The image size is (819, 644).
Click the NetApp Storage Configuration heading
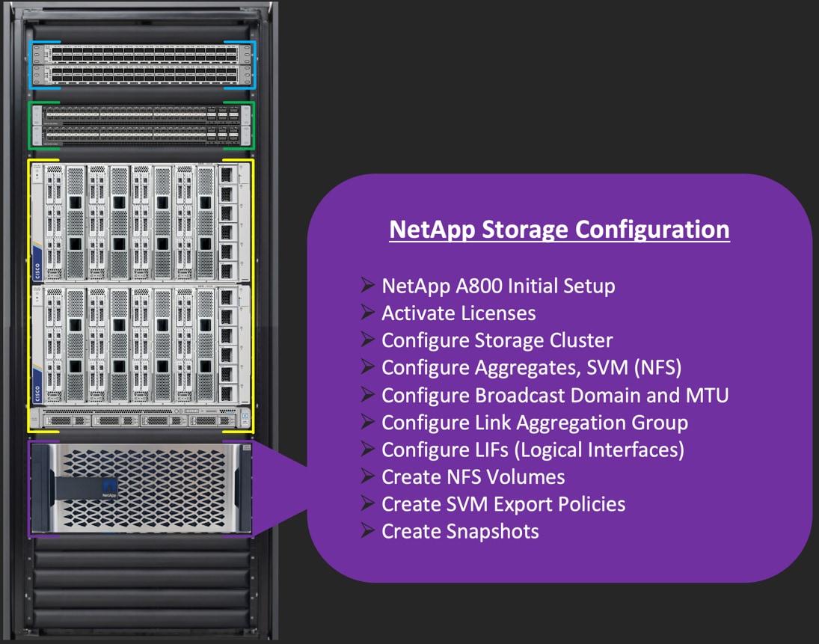[559, 230]
